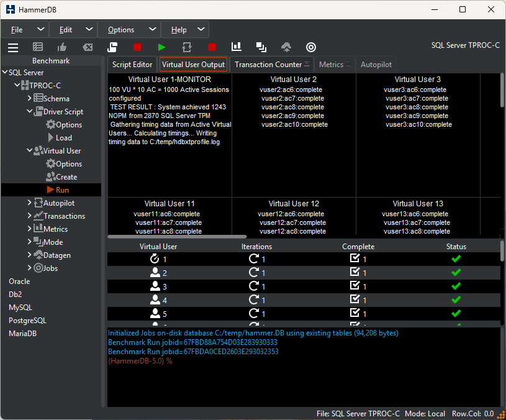Select Db2 in the benchmark list
This screenshot has width=506, height=420.
coord(15,294)
